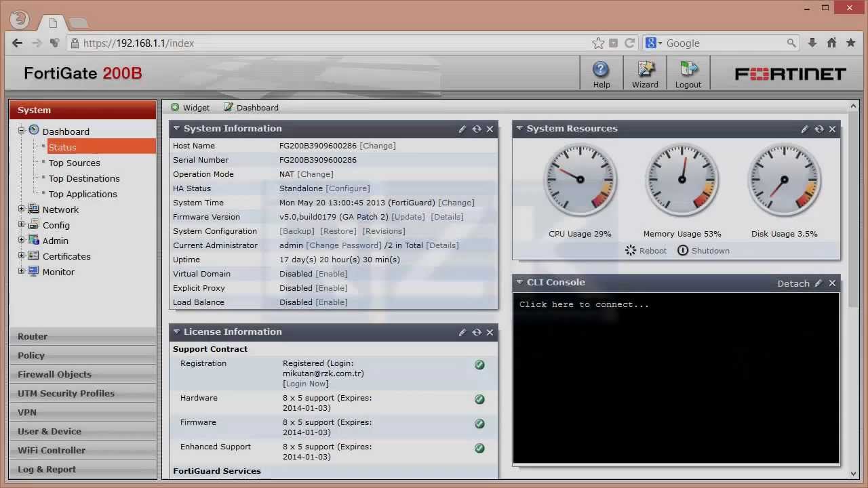Click inside CLI console to connect
The height and width of the screenshot is (488, 868).
pyautogui.click(x=676, y=378)
